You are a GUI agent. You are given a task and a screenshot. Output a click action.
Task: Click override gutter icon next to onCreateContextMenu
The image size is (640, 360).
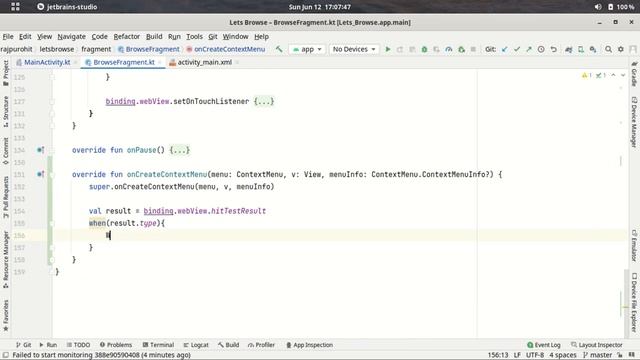pyautogui.click(x=40, y=174)
